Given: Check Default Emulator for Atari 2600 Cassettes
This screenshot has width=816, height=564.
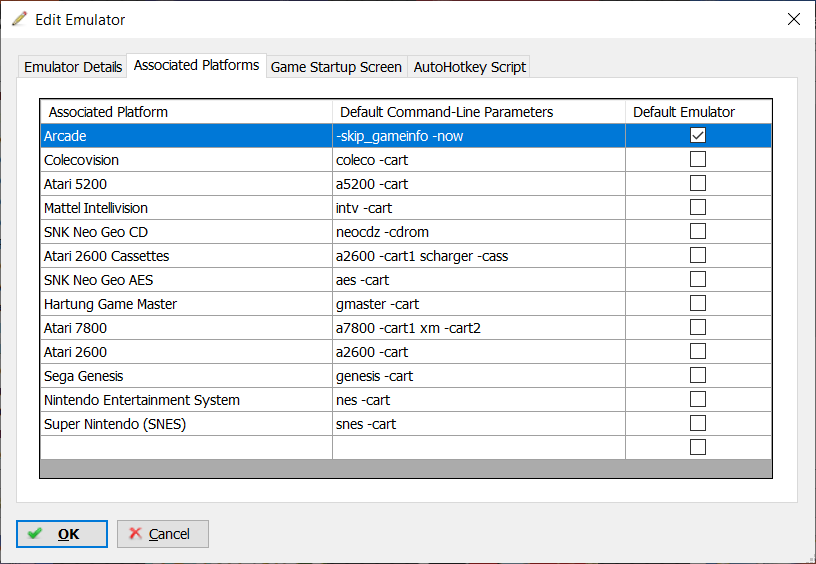Looking at the screenshot, I should [x=698, y=255].
